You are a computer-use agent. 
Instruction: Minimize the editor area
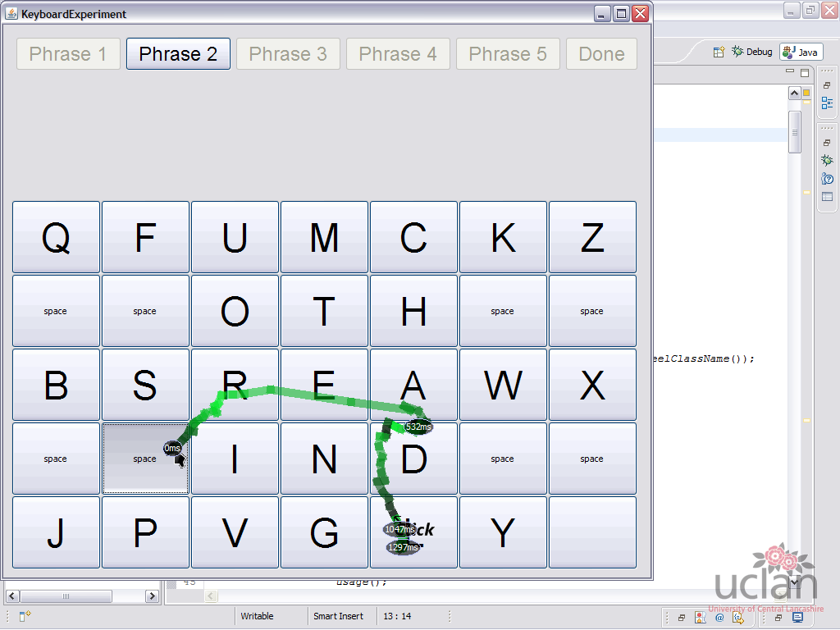790,71
